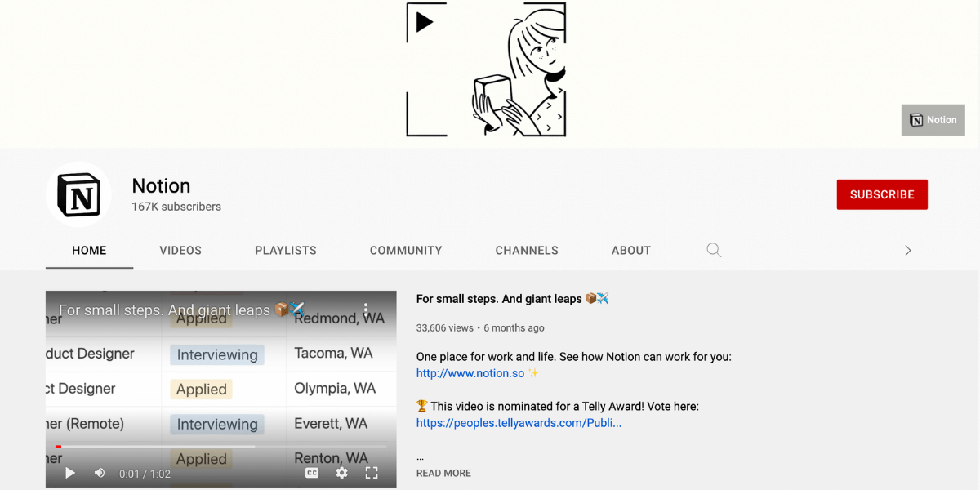Viewport: 980px width, 490px height.
Task: Open the COMMUNITY tab
Action: pyautogui.click(x=406, y=250)
